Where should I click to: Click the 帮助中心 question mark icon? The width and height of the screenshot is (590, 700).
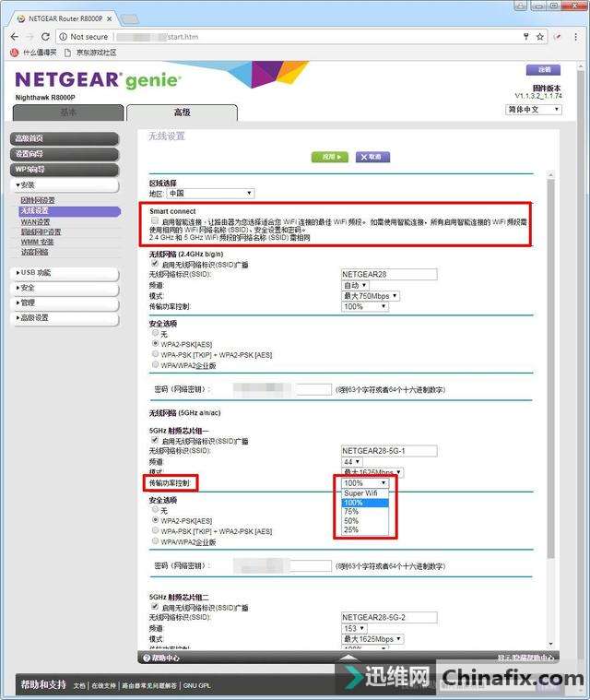click(x=147, y=658)
